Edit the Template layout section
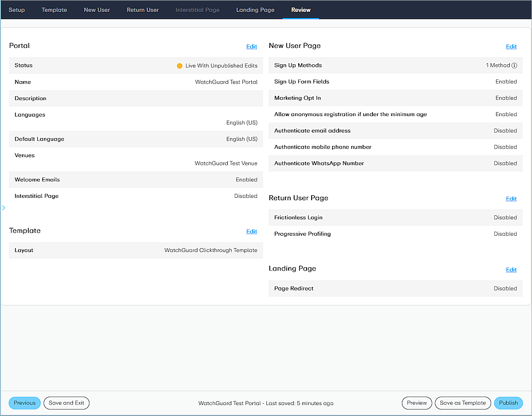Image resolution: width=532 pixels, height=416 pixels. [x=251, y=231]
